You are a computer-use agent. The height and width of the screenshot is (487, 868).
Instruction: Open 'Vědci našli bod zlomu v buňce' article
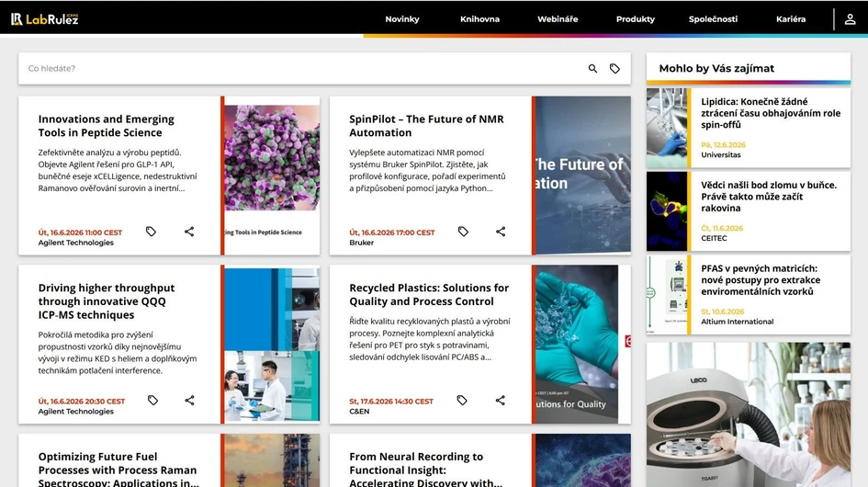[769, 197]
